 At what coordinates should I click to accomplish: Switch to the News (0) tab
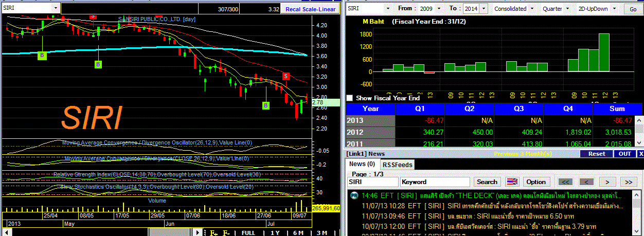[362, 164]
